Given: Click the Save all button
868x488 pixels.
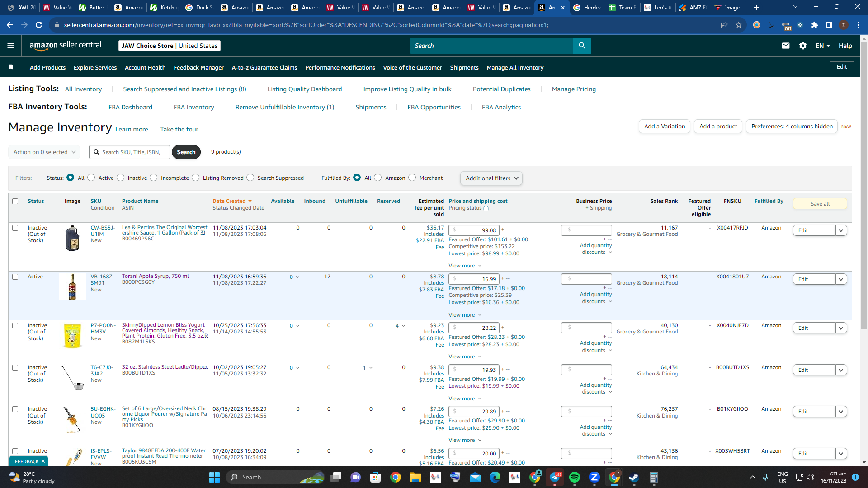Looking at the screenshot, I should pyautogui.click(x=820, y=204).
